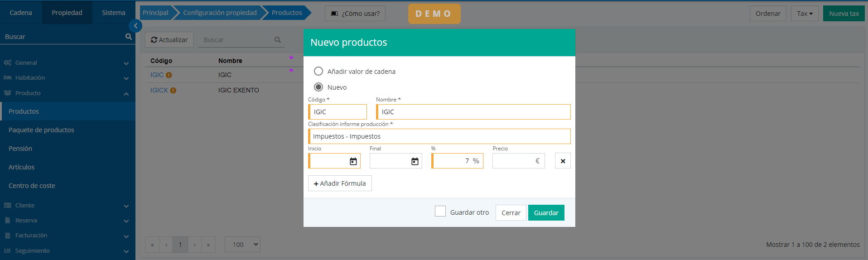
Task: Remove the formula row with X button
Action: click(563, 161)
